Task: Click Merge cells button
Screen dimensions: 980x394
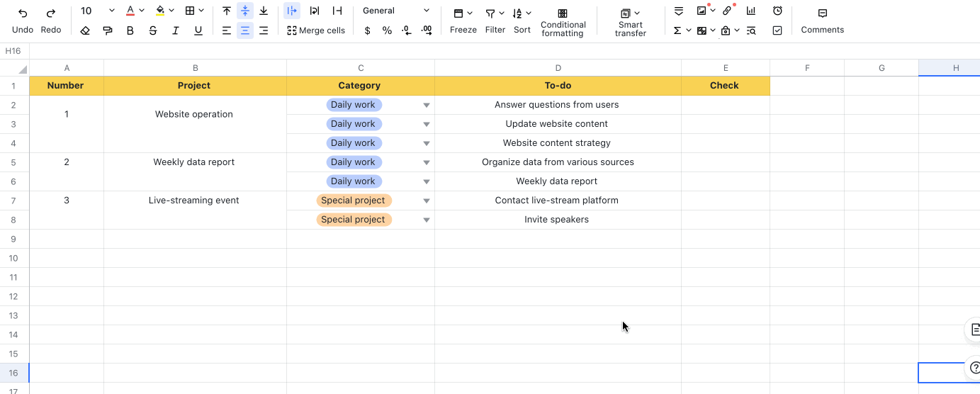Action: point(316,30)
